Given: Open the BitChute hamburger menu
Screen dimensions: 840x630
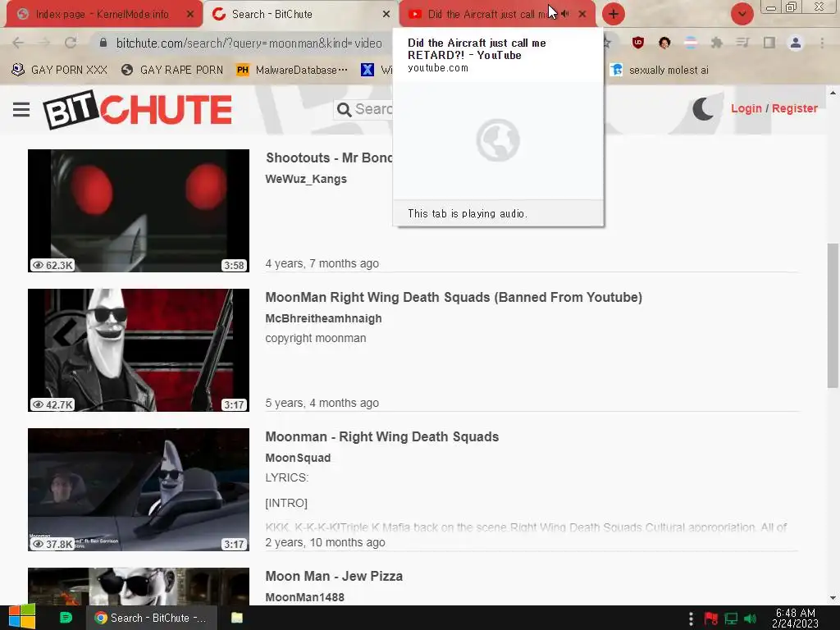Looking at the screenshot, I should coord(21,109).
